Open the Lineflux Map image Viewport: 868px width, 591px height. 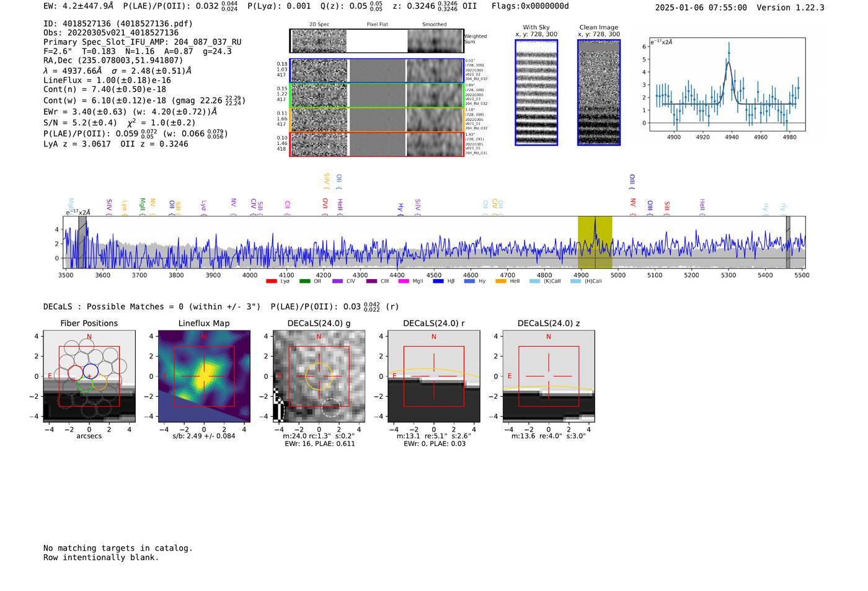pos(204,376)
